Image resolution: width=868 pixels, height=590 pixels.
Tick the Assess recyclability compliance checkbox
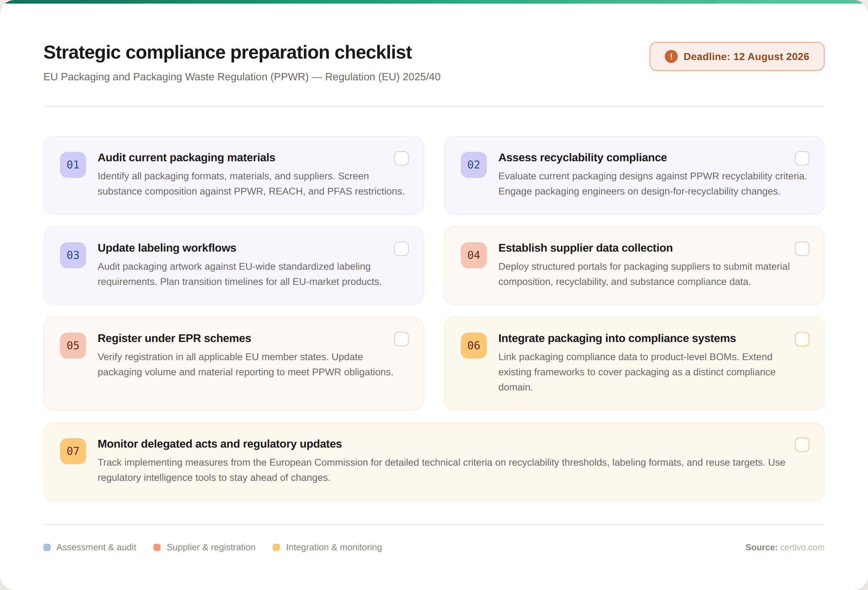tap(802, 158)
